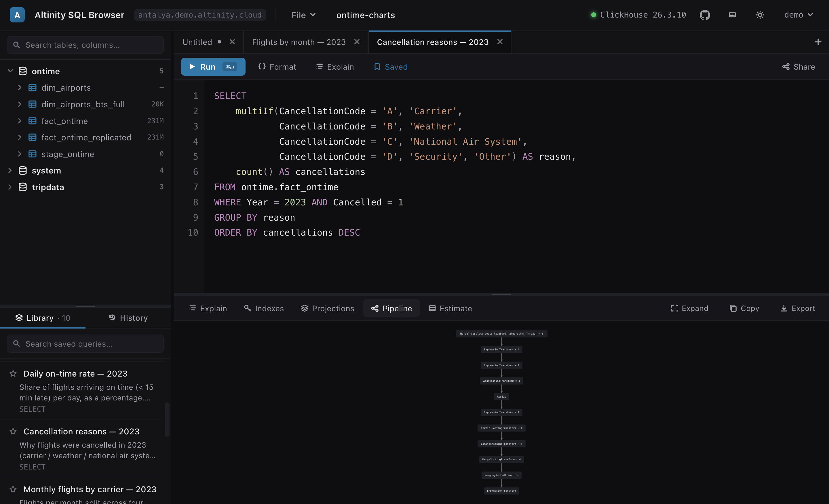Expand the pipeline results view
This screenshot has height=504, width=829.
click(689, 308)
